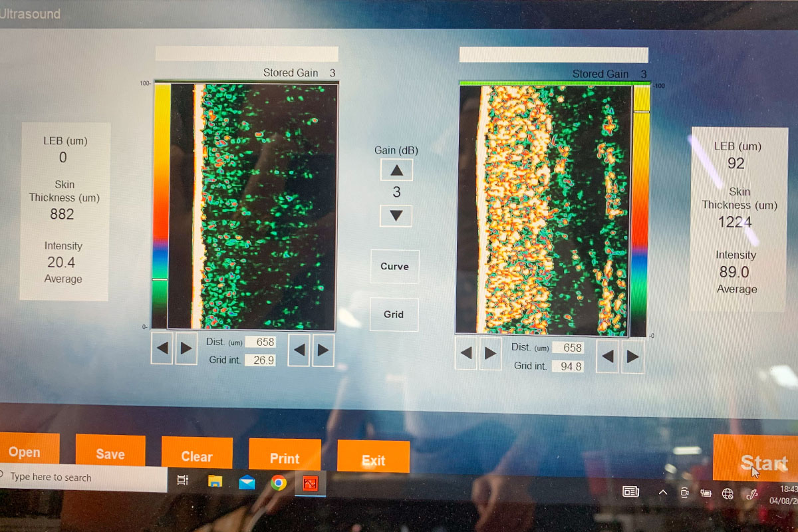
Task: Click the left Dist. value field
Action: [x=260, y=342]
